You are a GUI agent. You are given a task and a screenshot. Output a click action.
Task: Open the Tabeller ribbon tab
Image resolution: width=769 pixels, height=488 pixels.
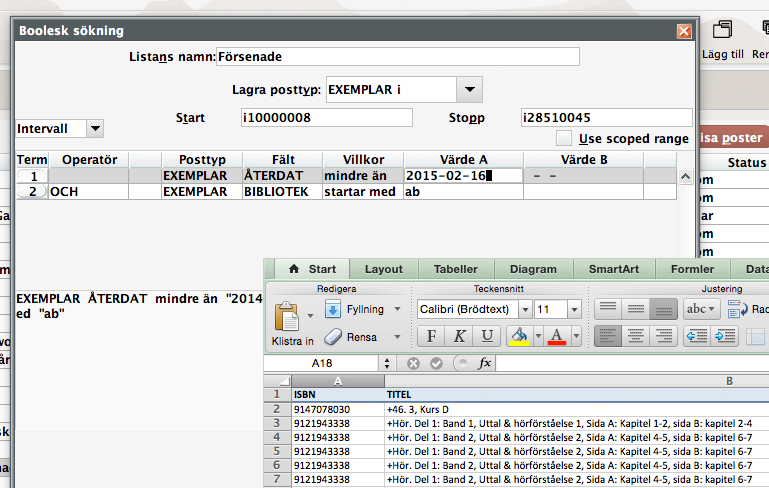454,269
